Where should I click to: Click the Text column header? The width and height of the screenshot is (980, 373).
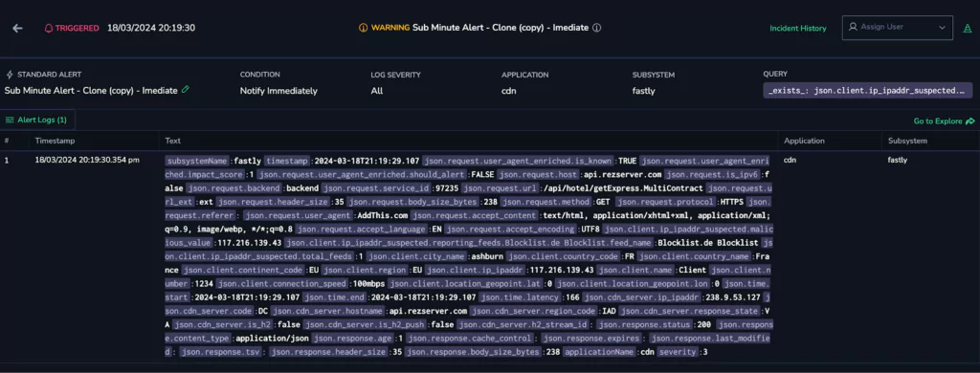172,141
